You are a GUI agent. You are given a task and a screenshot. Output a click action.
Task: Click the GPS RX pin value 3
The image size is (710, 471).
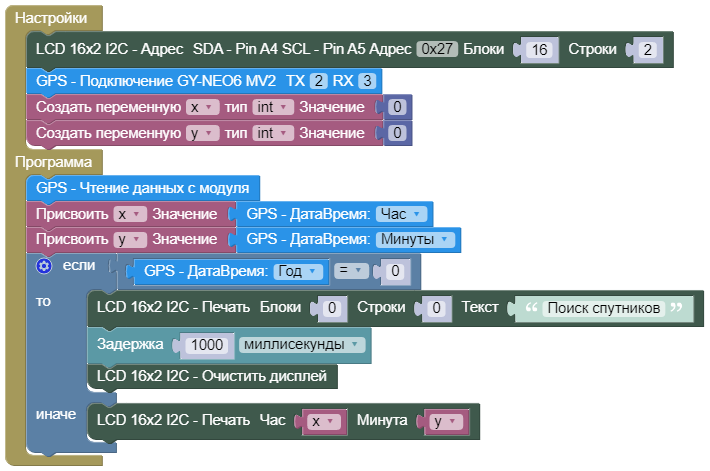pyautogui.click(x=368, y=80)
